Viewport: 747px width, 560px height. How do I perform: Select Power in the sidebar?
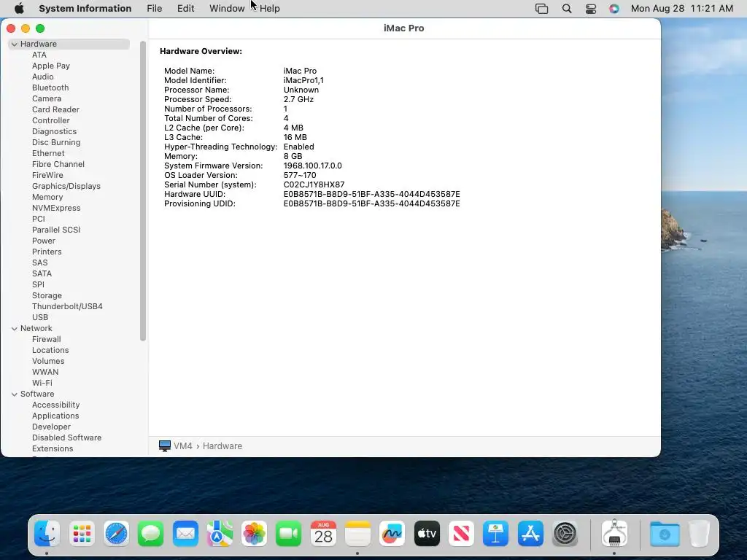(x=44, y=241)
